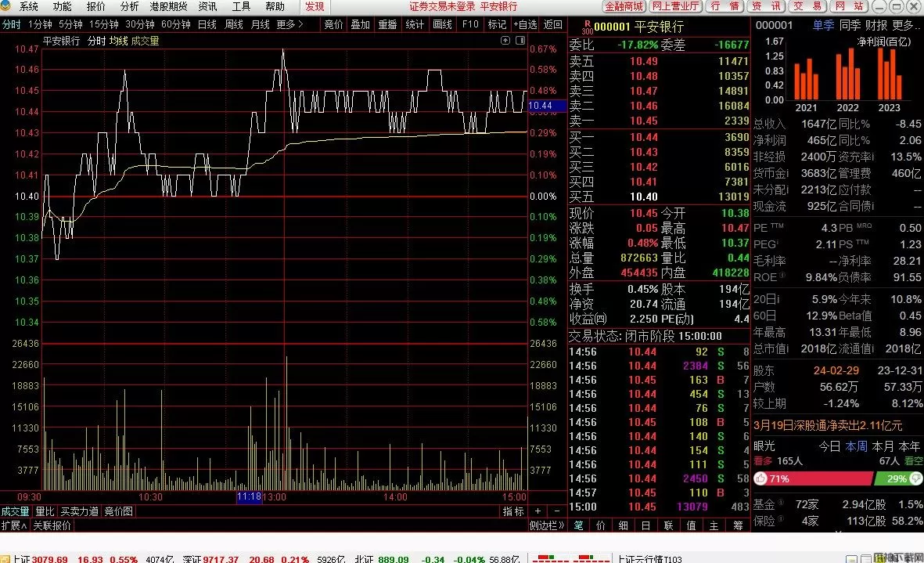Image resolution: width=924 pixels, height=563 pixels.
Task: Select the 量比 indicator tab
Action: coord(45,511)
